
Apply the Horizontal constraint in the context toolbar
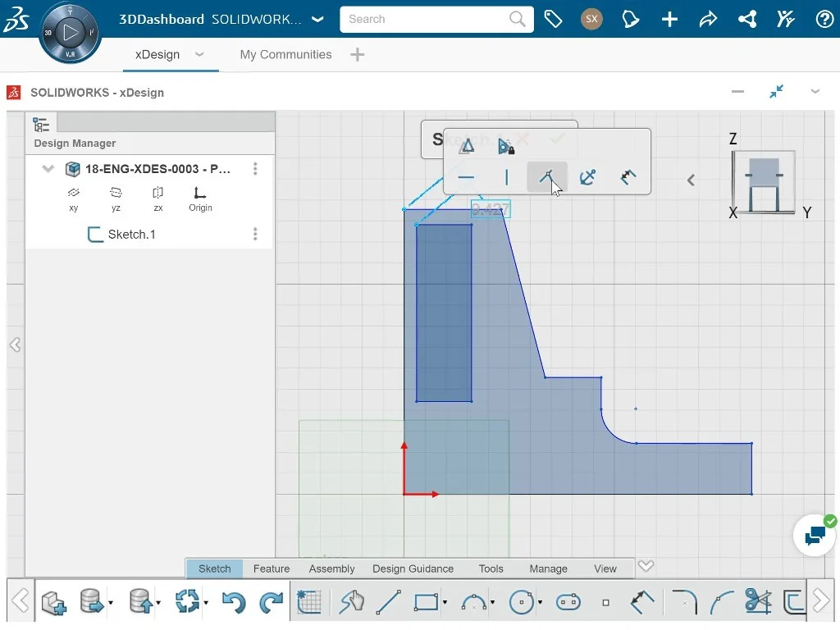tap(466, 176)
